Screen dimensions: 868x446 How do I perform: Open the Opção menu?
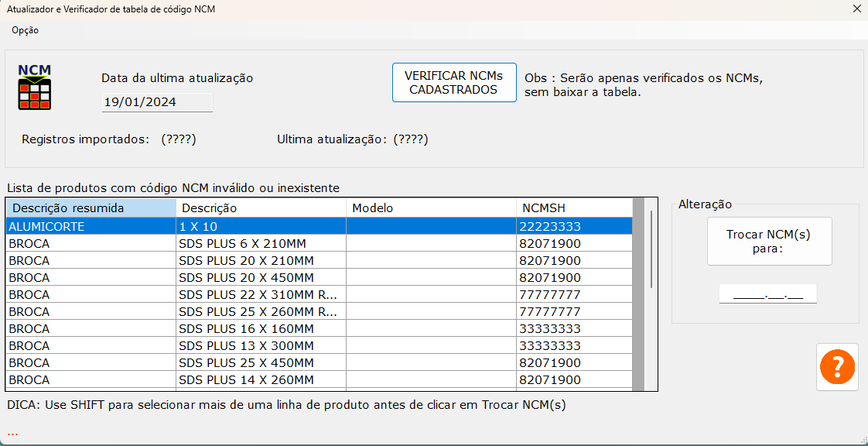click(25, 30)
